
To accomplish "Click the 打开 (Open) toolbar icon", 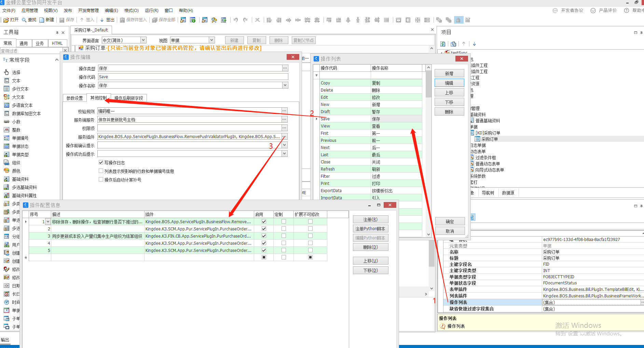I will (6, 20).
